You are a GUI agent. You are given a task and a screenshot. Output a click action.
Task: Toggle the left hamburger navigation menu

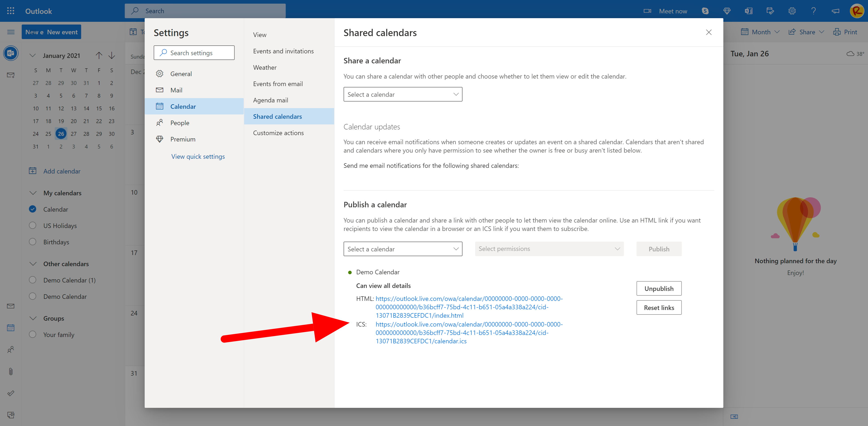[11, 32]
